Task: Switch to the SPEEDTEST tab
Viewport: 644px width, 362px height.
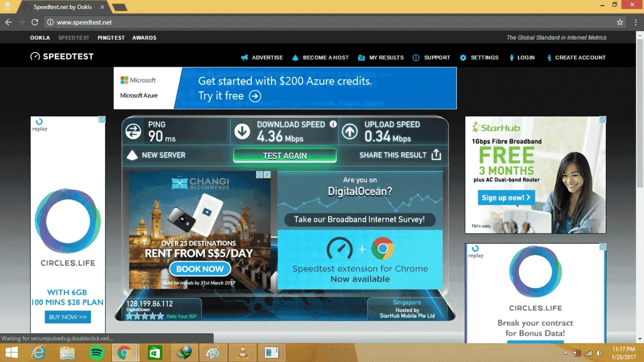Action: click(x=74, y=38)
